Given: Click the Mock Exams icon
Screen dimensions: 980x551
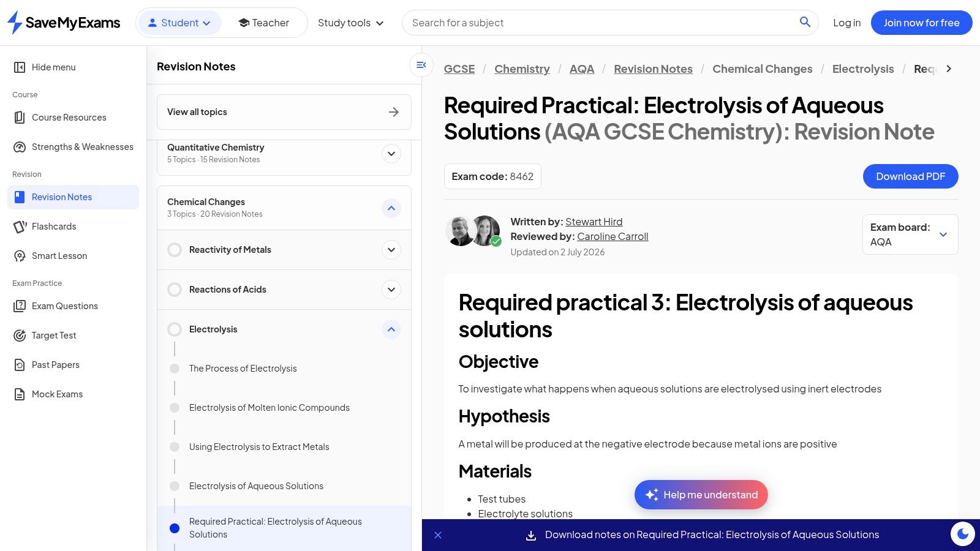Looking at the screenshot, I should [20, 394].
